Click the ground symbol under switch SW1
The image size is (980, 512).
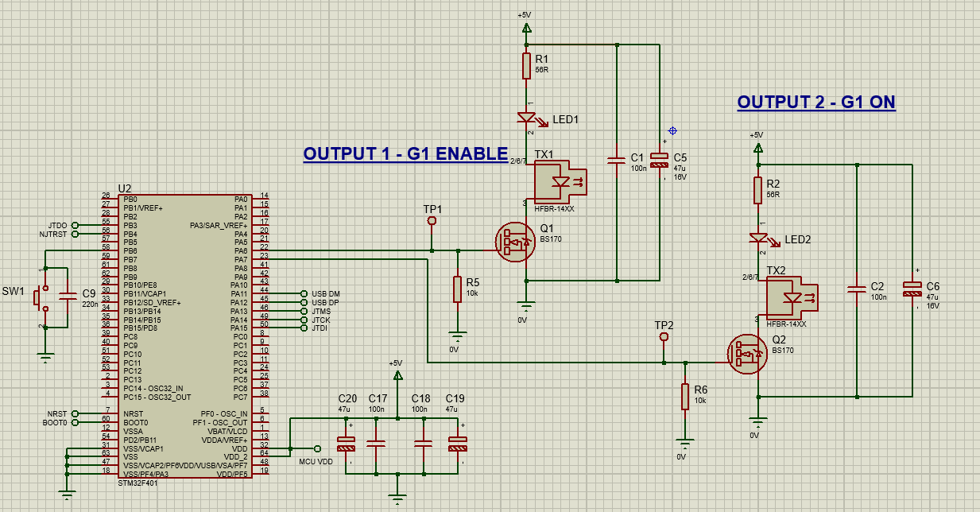point(47,356)
